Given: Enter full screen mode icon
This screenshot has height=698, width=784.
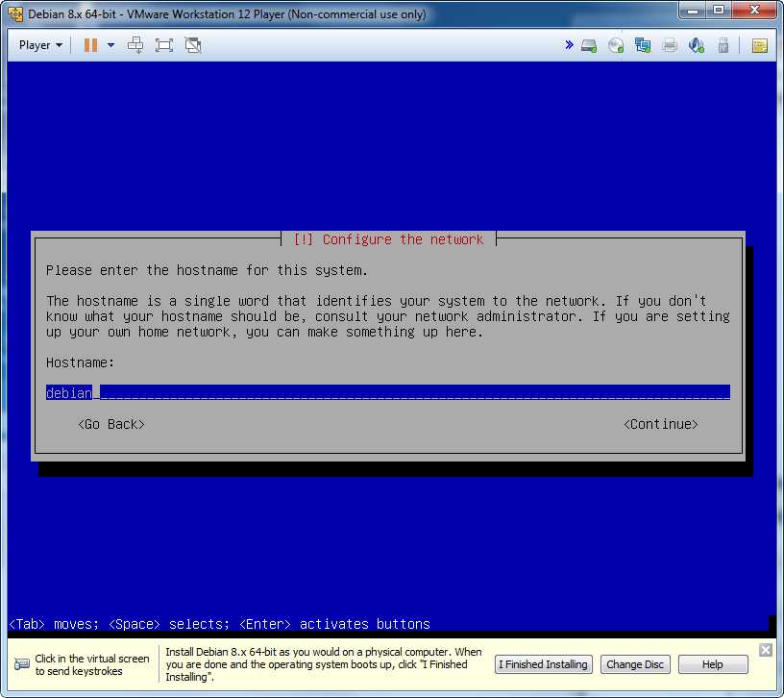Looking at the screenshot, I should coord(164,45).
